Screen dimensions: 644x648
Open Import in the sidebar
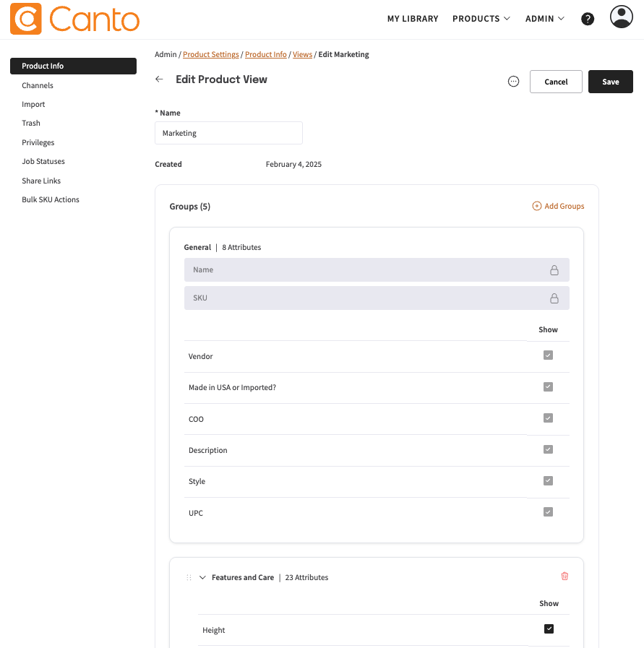(x=33, y=105)
